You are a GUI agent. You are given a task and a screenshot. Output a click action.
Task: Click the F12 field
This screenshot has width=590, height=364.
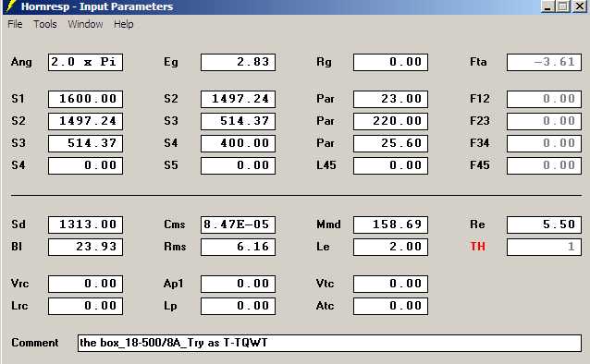pos(544,99)
